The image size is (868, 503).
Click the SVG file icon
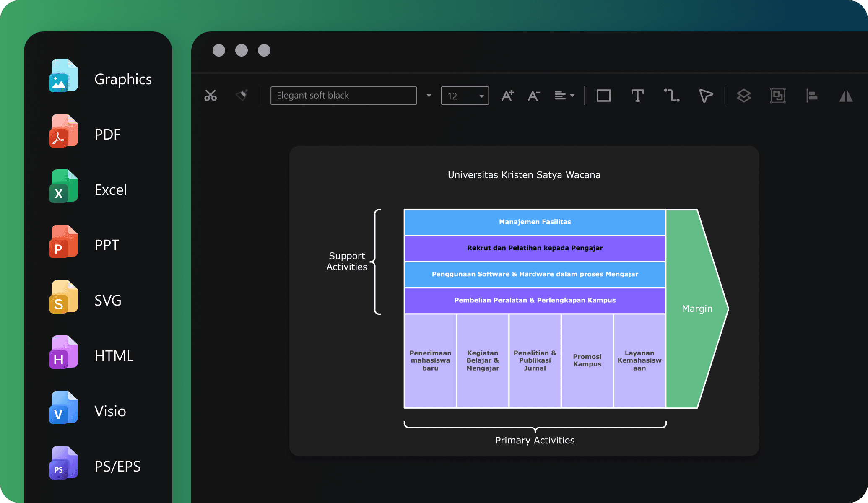(64, 297)
